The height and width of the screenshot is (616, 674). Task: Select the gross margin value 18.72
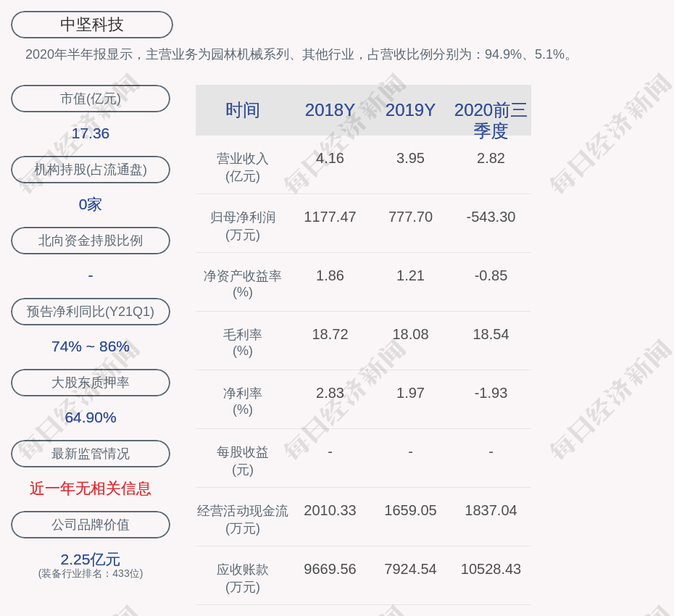click(330, 334)
